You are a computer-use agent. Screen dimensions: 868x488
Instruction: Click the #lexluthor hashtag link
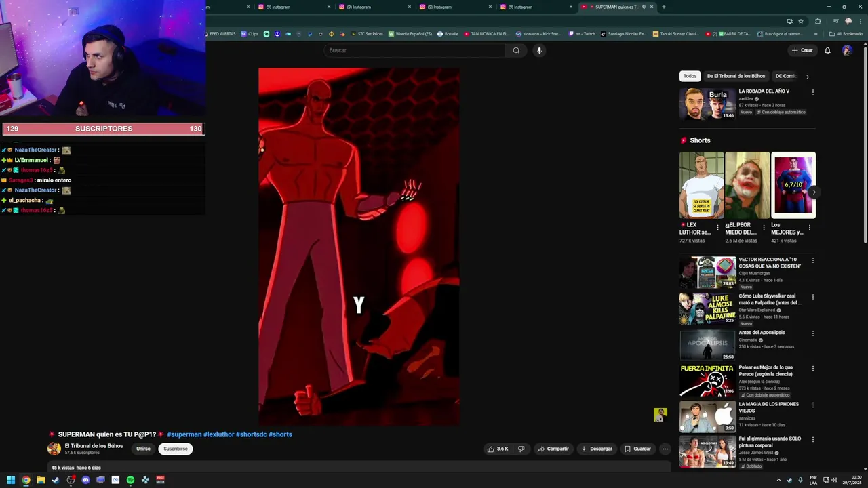pyautogui.click(x=218, y=434)
